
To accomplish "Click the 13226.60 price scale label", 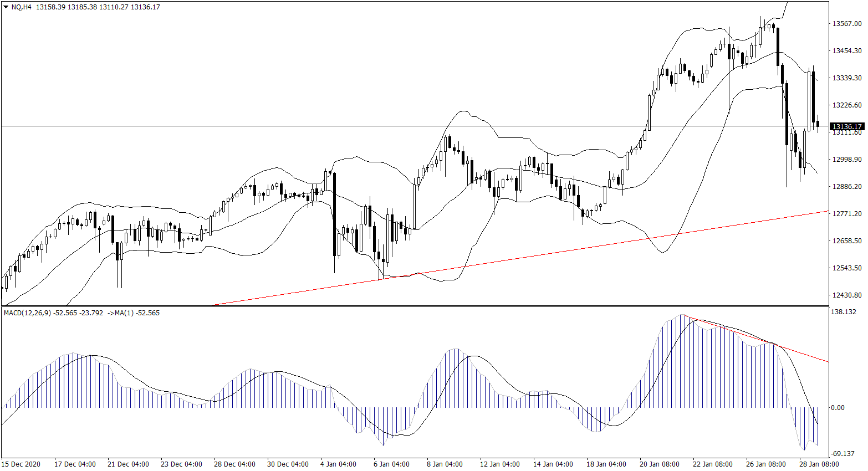I will [x=847, y=105].
